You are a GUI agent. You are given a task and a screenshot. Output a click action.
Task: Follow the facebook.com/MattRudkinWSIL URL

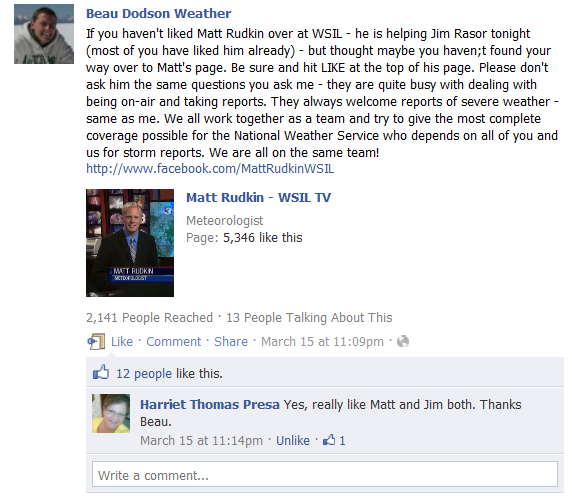tap(210, 169)
